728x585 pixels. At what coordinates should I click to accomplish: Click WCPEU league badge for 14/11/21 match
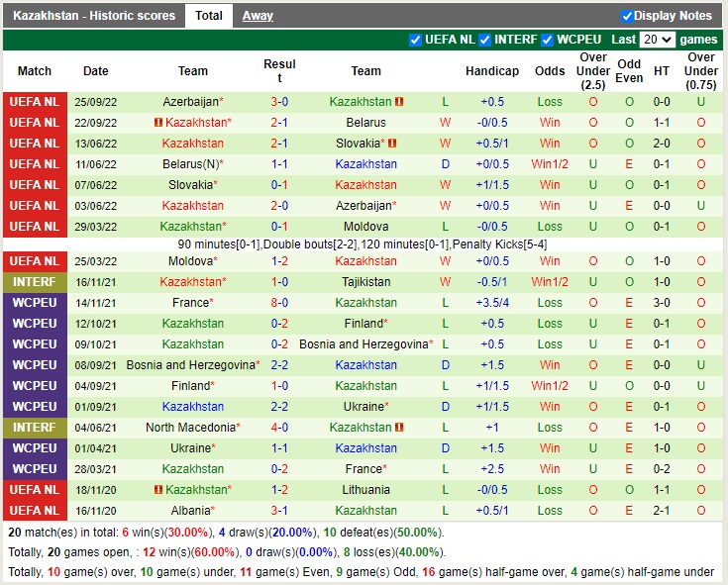36,303
